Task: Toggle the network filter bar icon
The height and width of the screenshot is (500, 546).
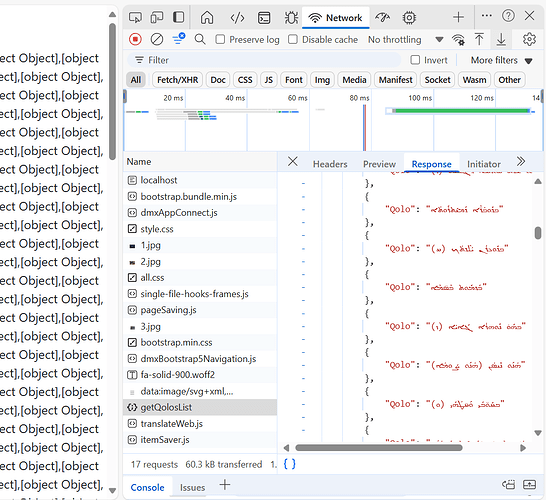Action: (179, 39)
